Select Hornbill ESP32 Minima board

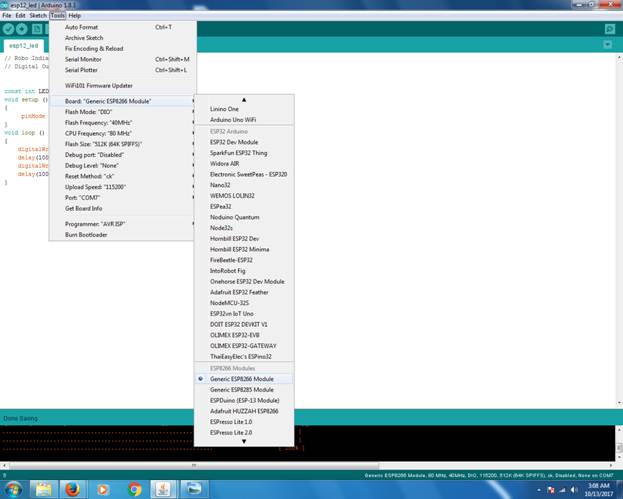coord(244,249)
